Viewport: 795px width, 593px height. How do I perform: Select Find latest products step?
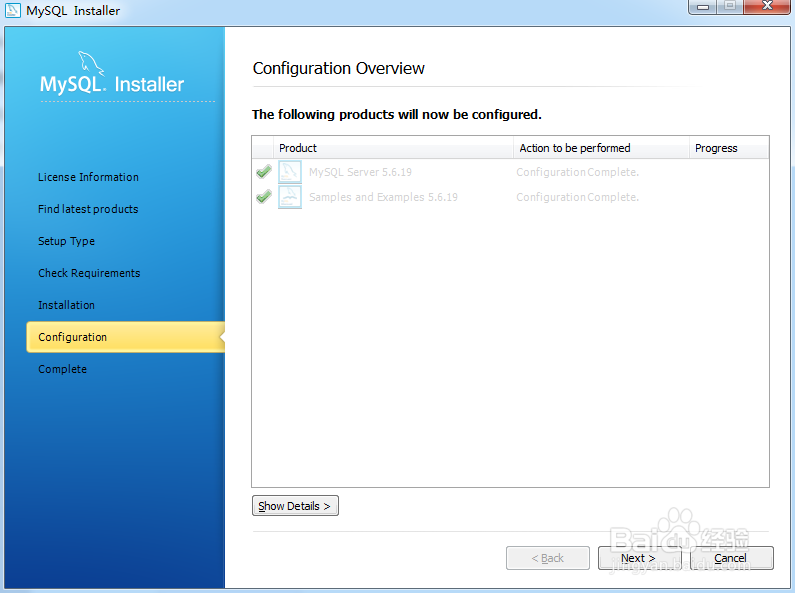point(88,209)
